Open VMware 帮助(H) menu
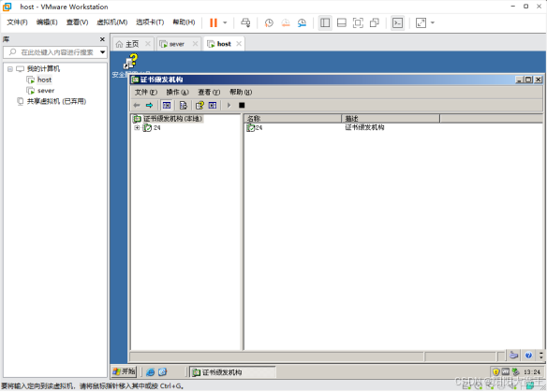Image resolution: width=547 pixels, height=392 pixels. click(184, 22)
